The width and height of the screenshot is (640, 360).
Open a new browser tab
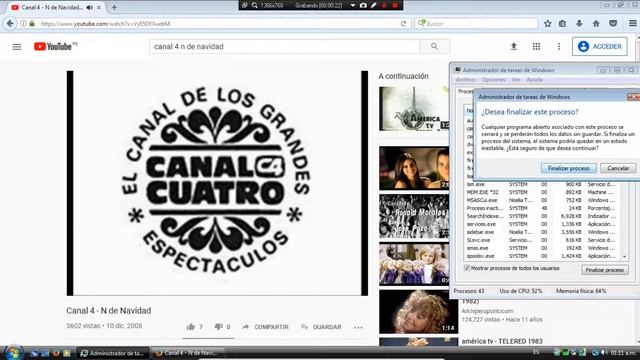[114, 7]
